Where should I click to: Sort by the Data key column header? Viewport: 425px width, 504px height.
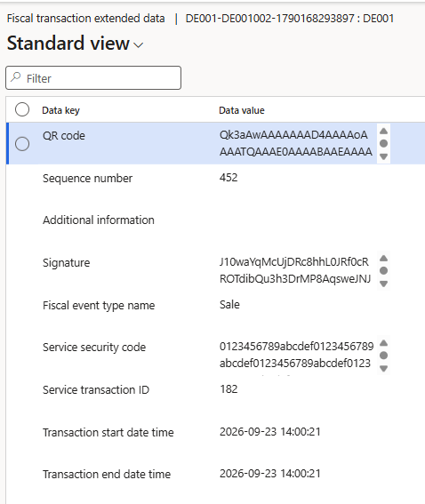tap(60, 110)
